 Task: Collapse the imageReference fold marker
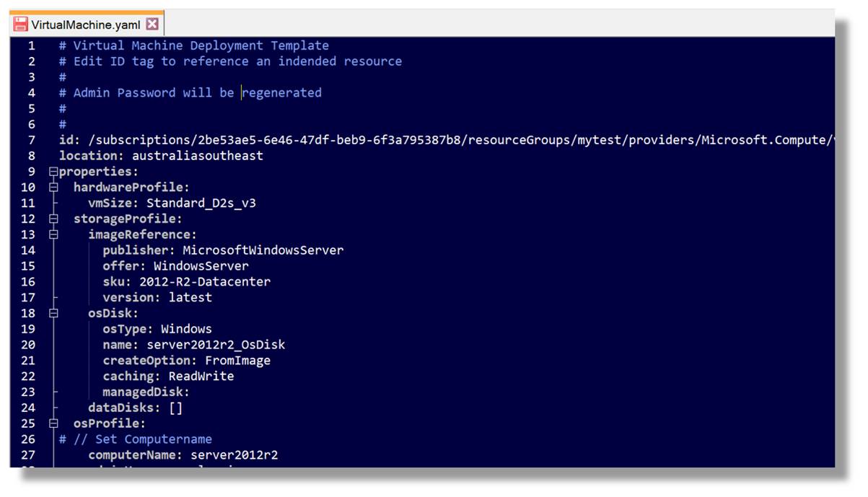[53, 234]
